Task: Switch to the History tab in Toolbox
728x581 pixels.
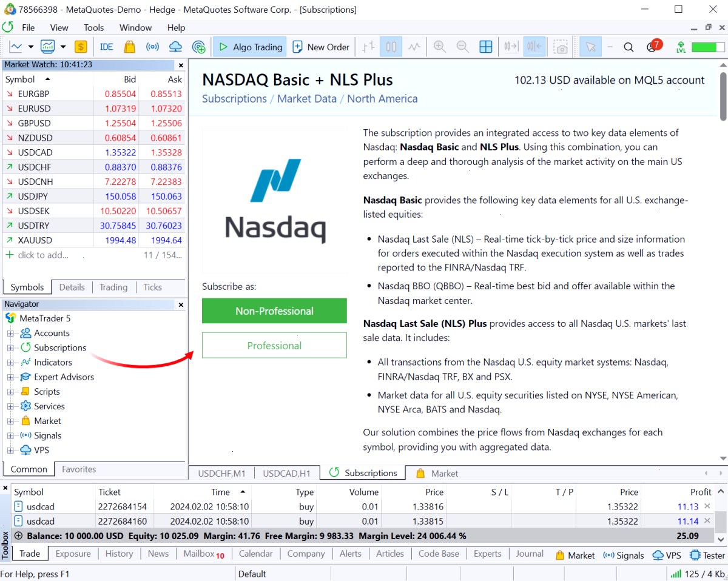Action: (119, 553)
